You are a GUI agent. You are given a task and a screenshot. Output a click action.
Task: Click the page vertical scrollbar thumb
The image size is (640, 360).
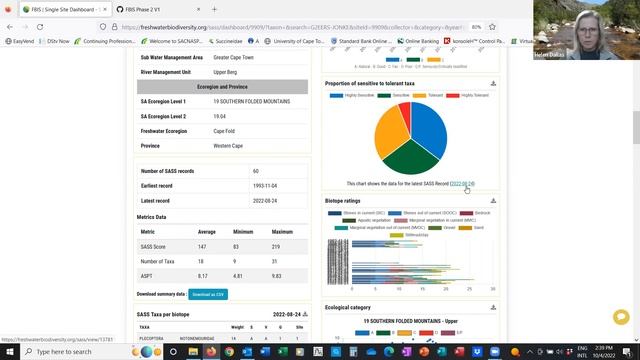pos(636,127)
